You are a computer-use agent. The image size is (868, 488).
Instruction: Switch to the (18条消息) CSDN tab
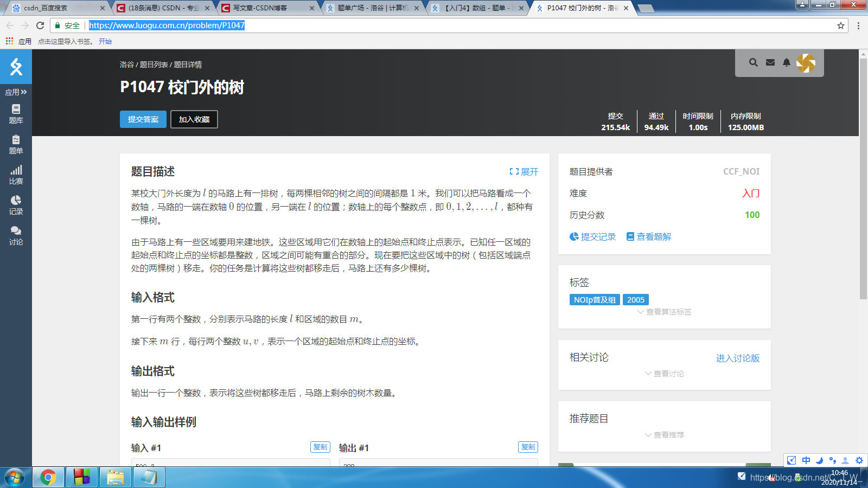(162, 8)
